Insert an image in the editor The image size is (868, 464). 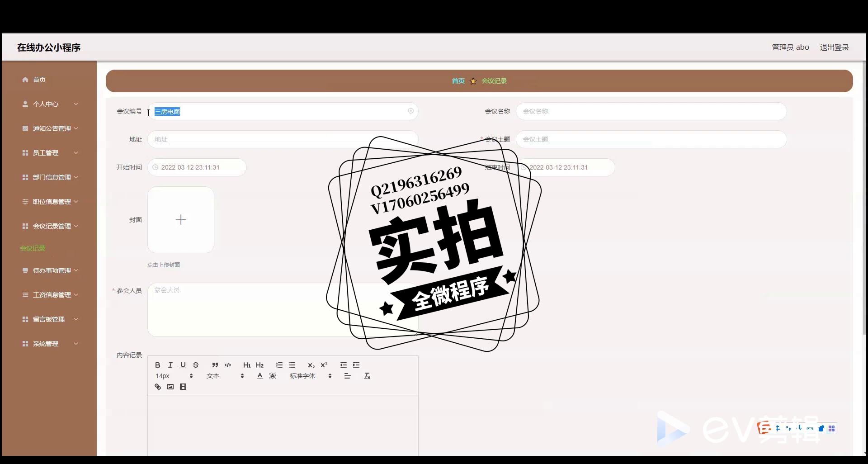tap(170, 387)
